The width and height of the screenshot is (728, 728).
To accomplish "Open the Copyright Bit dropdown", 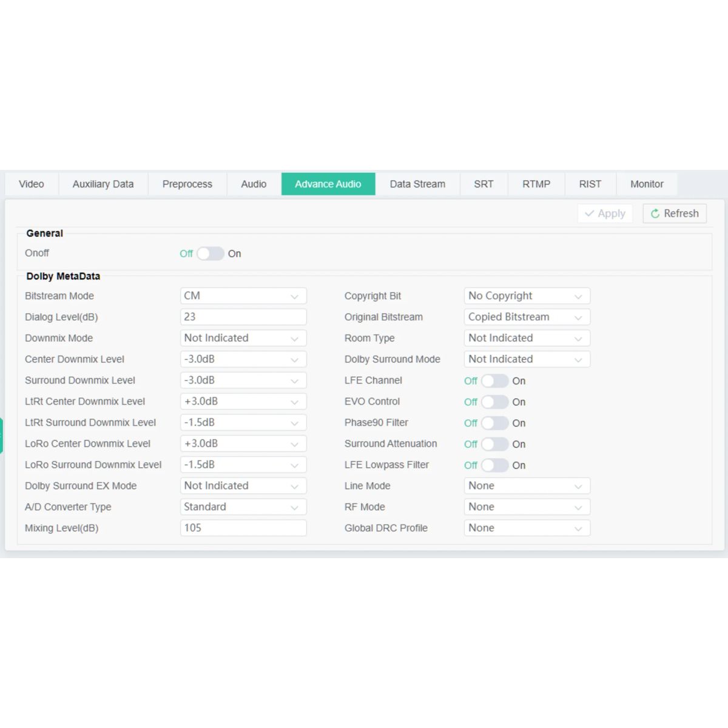I will click(526, 296).
